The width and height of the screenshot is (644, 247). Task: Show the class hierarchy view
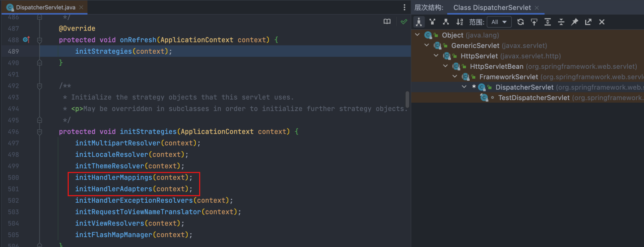click(419, 22)
